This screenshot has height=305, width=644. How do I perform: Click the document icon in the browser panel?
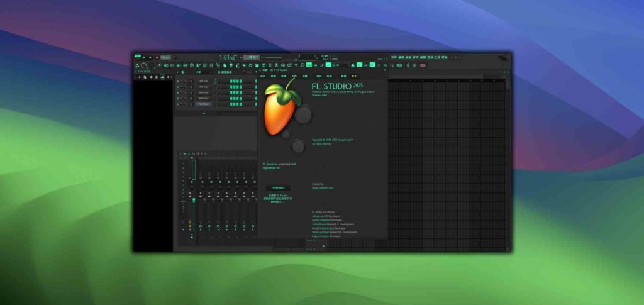click(x=145, y=77)
